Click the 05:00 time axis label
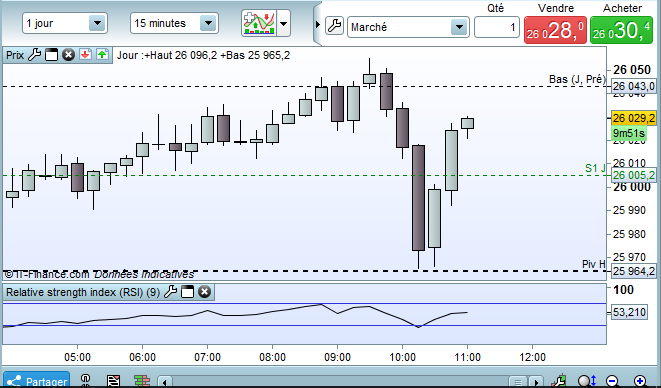The width and height of the screenshot is (661, 388). [x=77, y=357]
